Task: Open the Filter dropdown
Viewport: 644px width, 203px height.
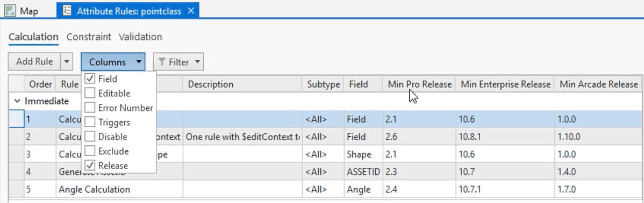Action: click(x=178, y=62)
